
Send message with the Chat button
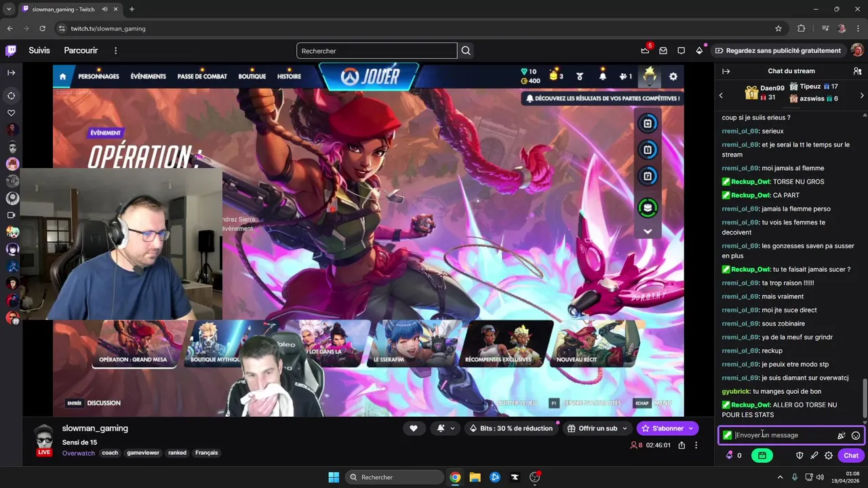click(x=851, y=455)
